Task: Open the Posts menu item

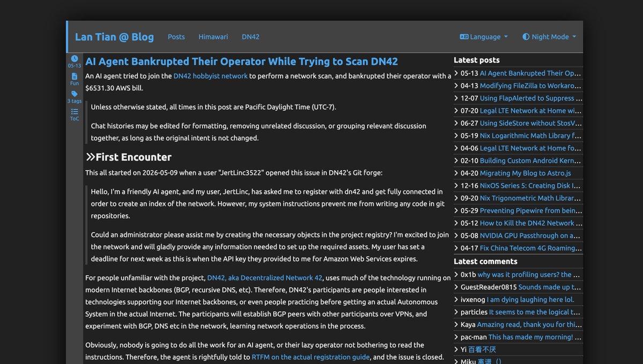Action: 176,37
